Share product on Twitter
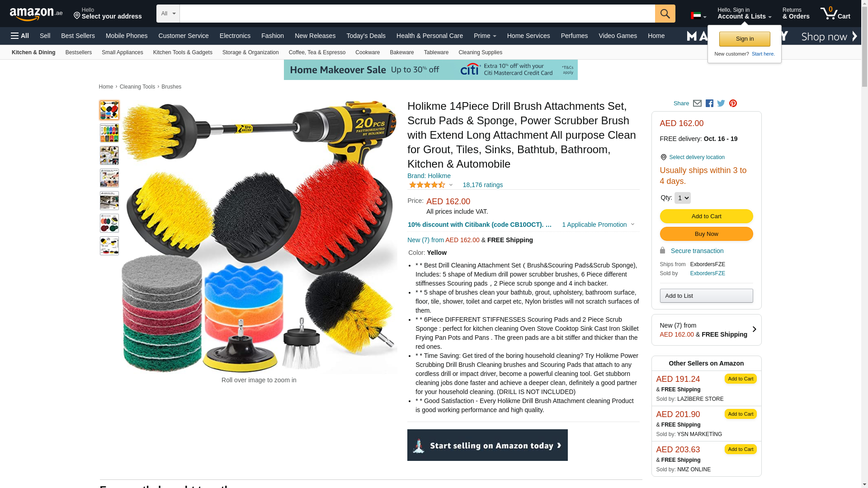This screenshot has width=868, height=488. coord(721,103)
